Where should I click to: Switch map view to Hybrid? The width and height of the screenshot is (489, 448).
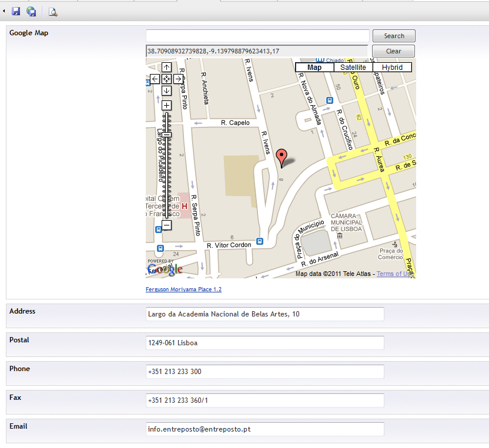pos(392,68)
